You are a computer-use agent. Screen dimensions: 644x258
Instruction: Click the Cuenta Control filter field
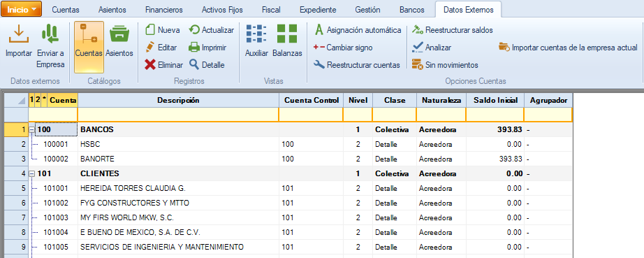click(x=312, y=115)
